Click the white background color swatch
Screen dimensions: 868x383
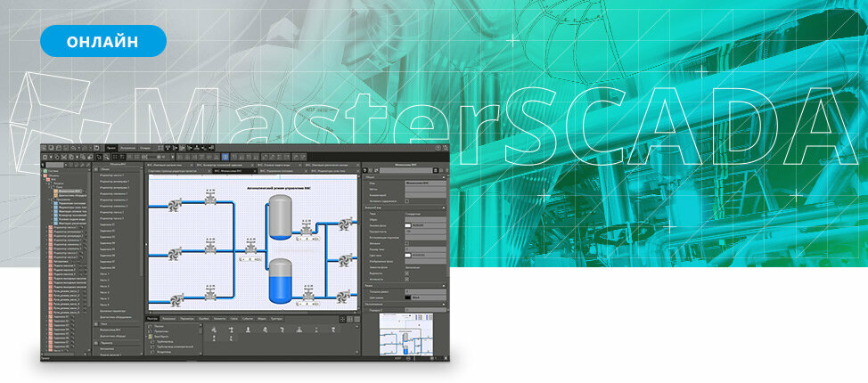click(407, 226)
